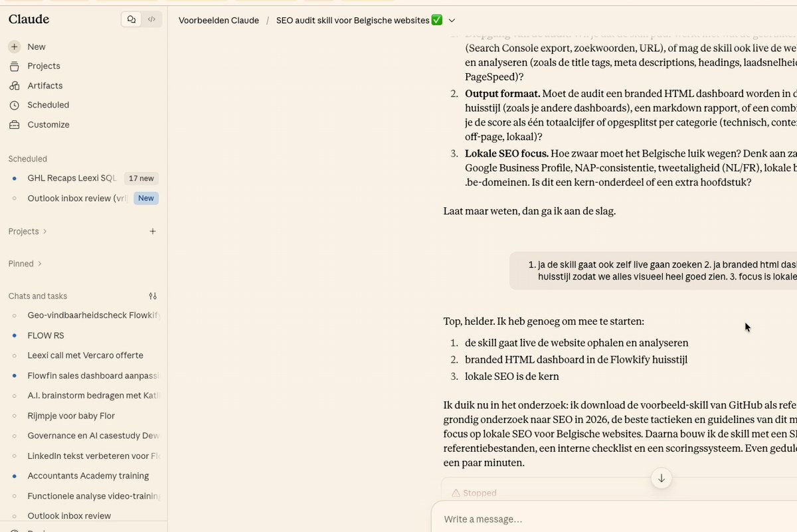Image resolution: width=797 pixels, height=532 pixels.
Task: Click the Claude logo title
Action: click(29, 19)
